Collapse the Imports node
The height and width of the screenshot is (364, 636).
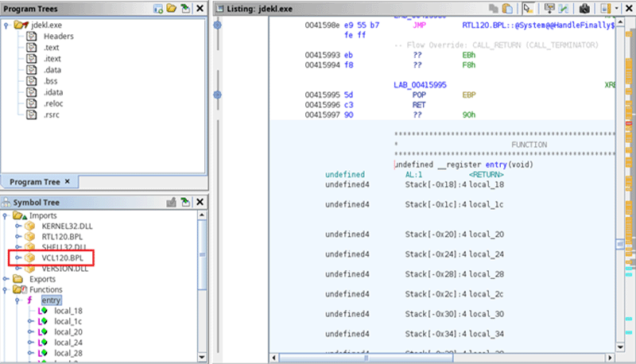6,215
